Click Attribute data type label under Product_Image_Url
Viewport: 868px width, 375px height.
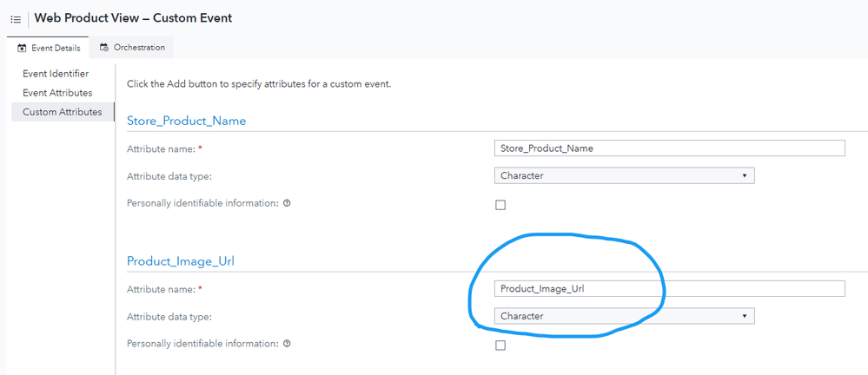click(169, 317)
